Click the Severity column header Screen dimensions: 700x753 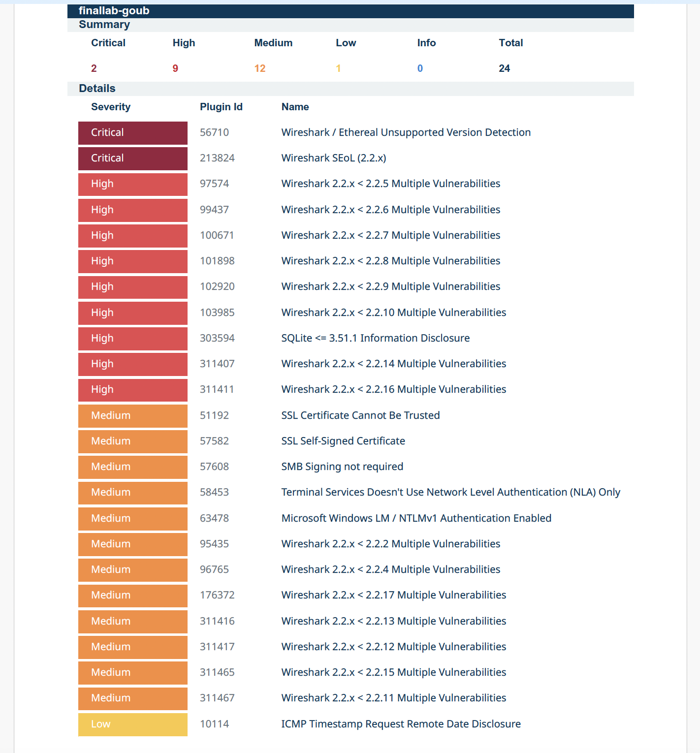pyautogui.click(x=111, y=107)
